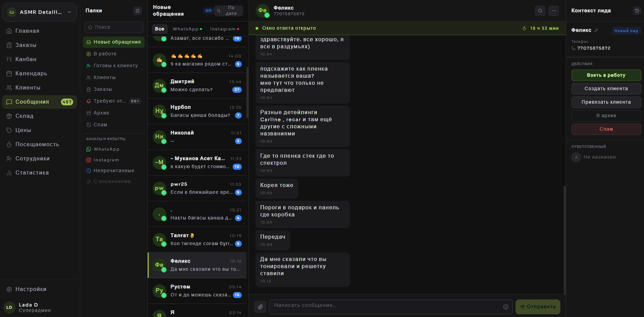Image resolution: width=644 pixels, height=317 pixels.
Task: Open the pwr25 conversation
Action: coord(197,188)
